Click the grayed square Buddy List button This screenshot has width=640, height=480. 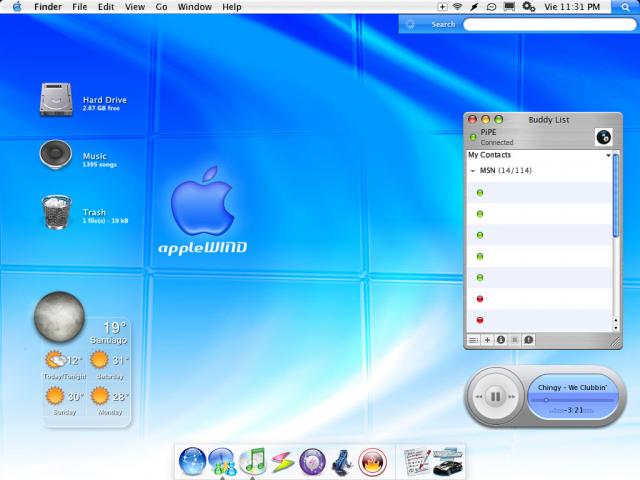click(515, 340)
